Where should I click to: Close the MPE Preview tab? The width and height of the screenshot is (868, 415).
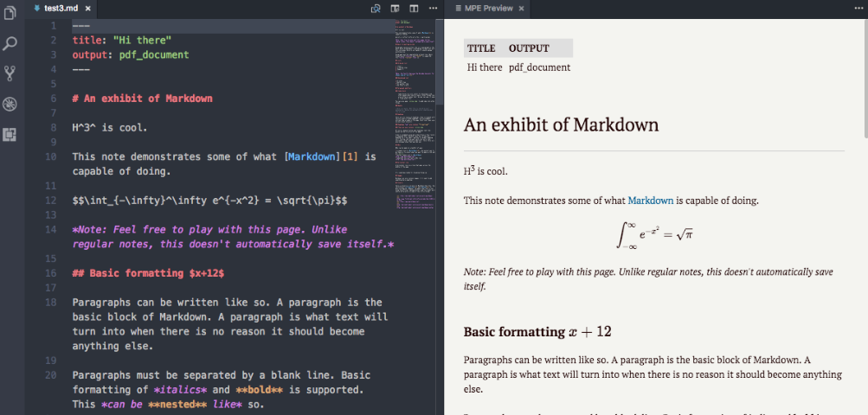click(x=521, y=9)
